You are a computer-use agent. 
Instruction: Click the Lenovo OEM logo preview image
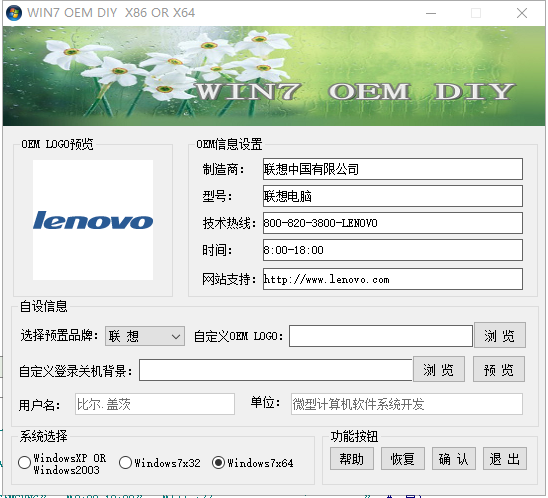(x=93, y=220)
